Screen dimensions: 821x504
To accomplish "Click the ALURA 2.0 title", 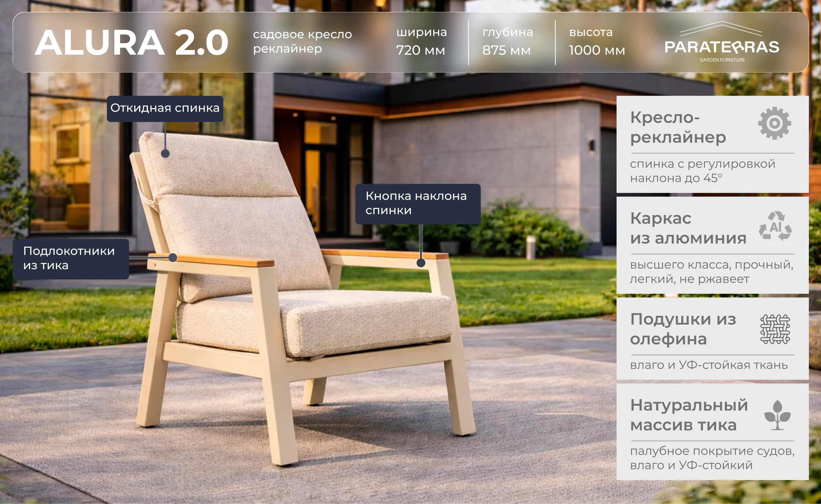I will point(131,43).
